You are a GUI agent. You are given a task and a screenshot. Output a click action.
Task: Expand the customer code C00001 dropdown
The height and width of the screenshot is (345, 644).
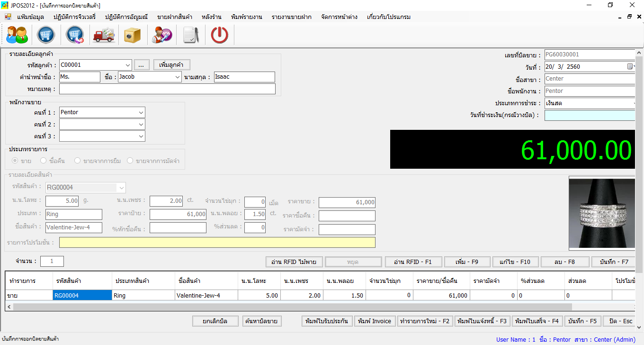pyautogui.click(x=128, y=65)
